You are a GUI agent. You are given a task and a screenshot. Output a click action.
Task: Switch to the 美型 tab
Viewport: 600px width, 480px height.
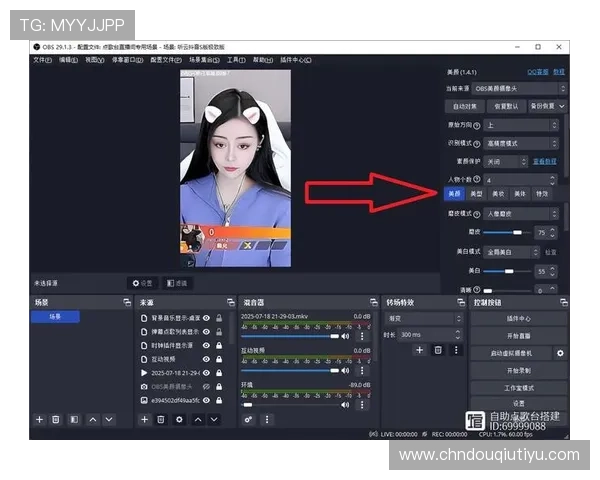click(x=476, y=194)
